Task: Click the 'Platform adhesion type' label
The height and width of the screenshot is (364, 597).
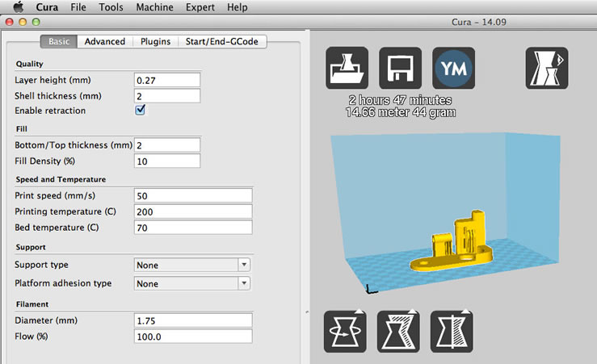Action: (63, 283)
